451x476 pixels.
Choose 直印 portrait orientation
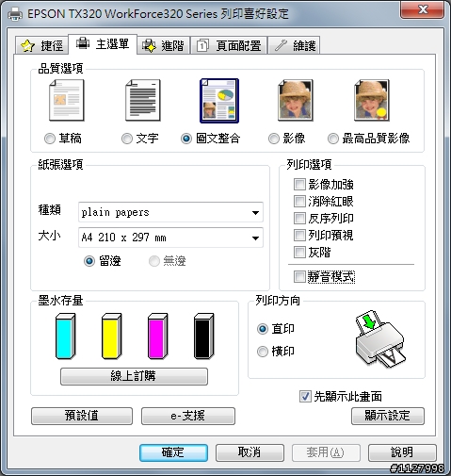263,329
